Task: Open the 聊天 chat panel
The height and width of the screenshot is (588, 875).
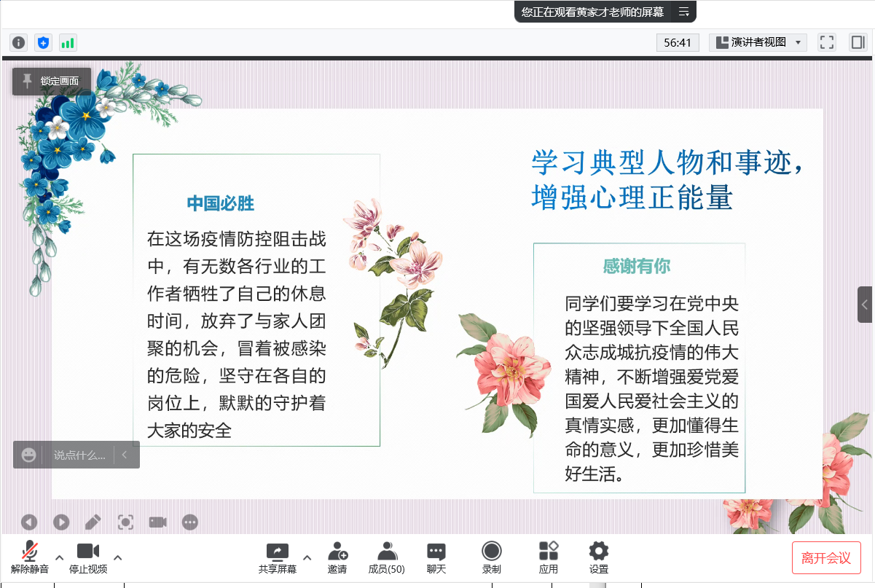Action: [436, 557]
